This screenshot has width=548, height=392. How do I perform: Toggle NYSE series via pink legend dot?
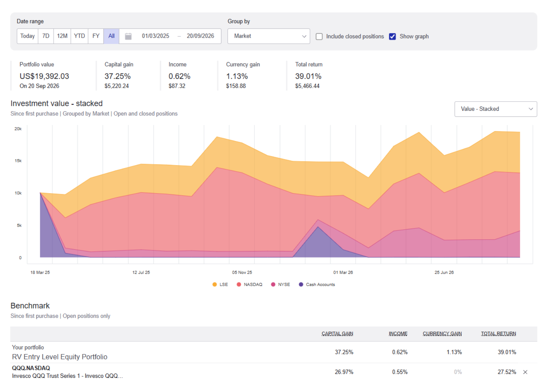coord(273,284)
